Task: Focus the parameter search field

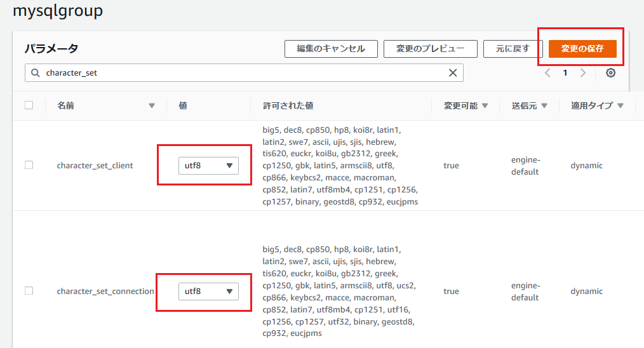Action: pyautogui.click(x=244, y=73)
